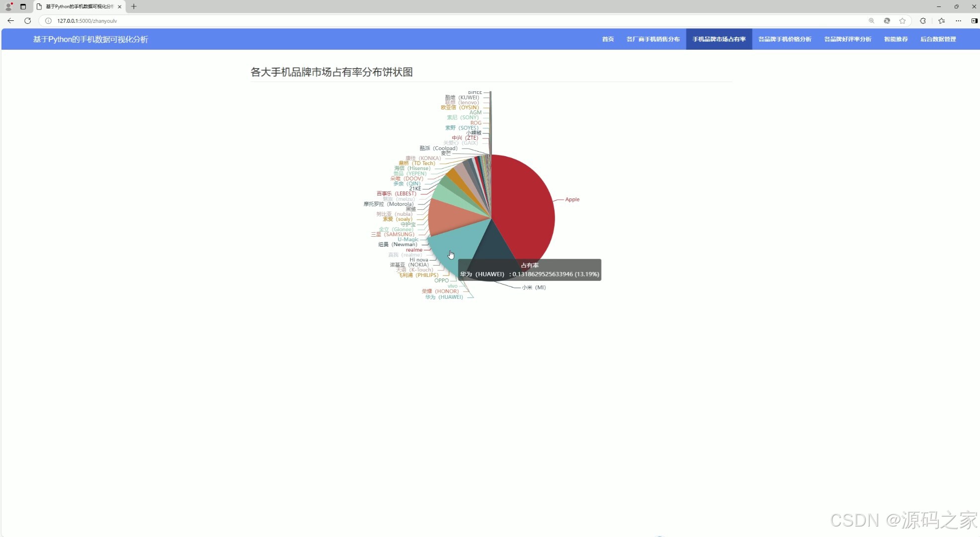Screen dimensions: 980x537
Task: Add this page to favorites with the star icon
Action: (x=903, y=21)
